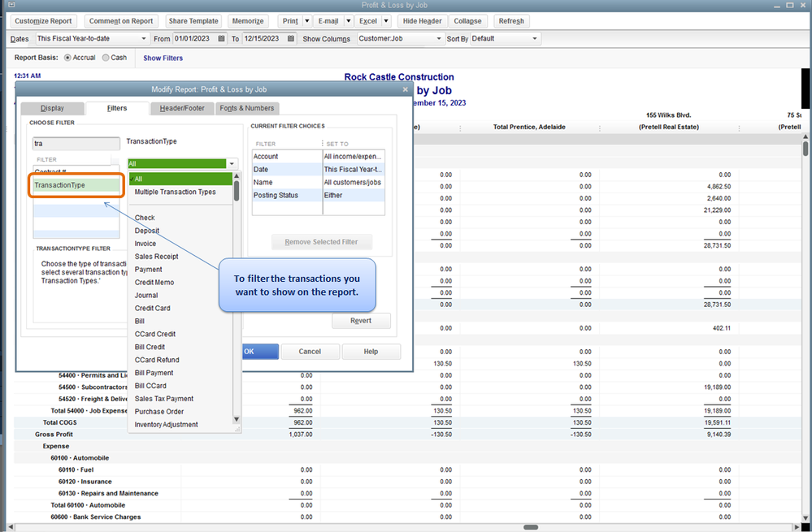Click the transaction list scroll-down arrow
Screen dimensions: 812x532
tap(237, 420)
